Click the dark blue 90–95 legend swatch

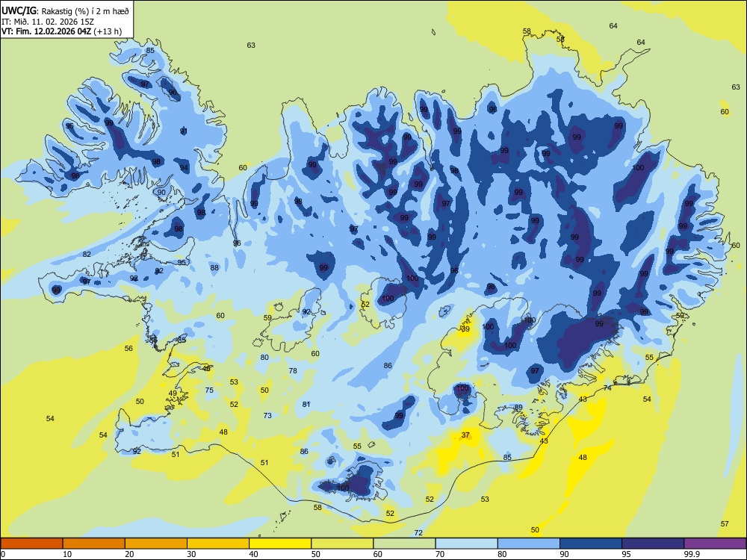coord(591,544)
